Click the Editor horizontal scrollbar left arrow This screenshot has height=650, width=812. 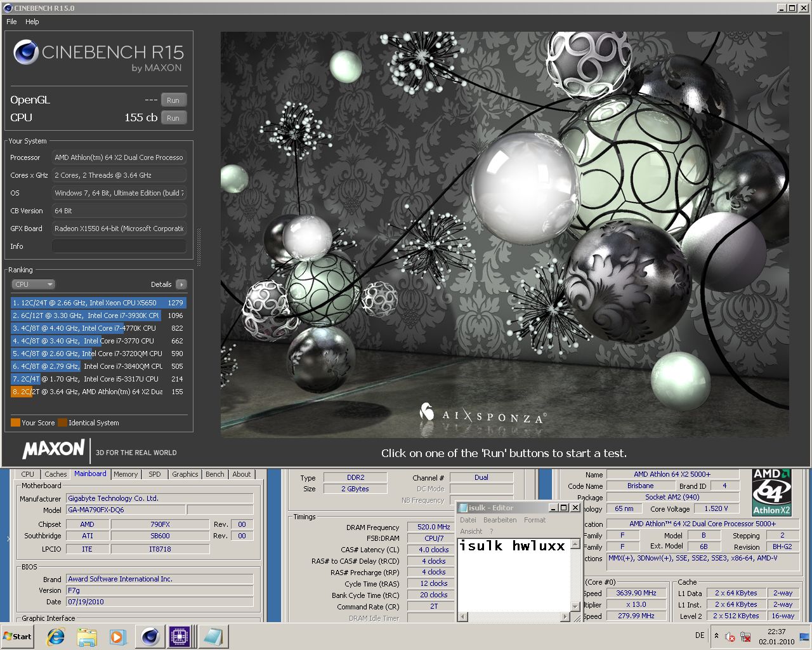click(x=462, y=616)
